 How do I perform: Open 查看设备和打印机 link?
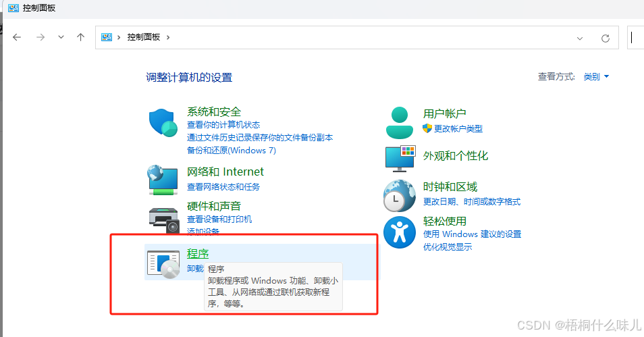[x=219, y=219]
